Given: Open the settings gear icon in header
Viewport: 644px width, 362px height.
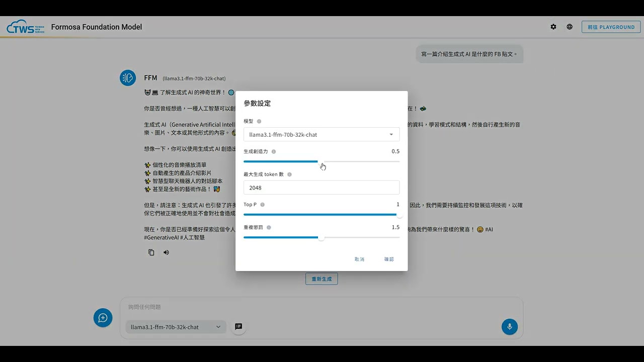Looking at the screenshot, I should (x=553, y=27).
